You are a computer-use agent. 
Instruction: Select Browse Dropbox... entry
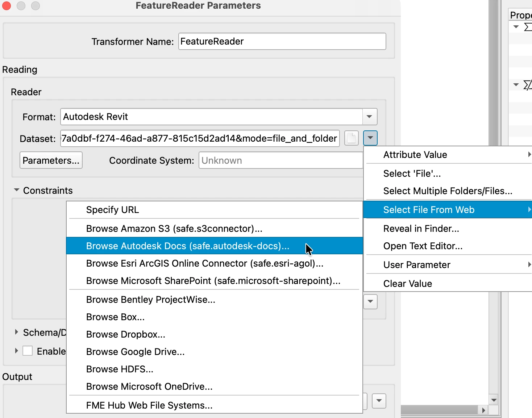[x=215, y=334]
